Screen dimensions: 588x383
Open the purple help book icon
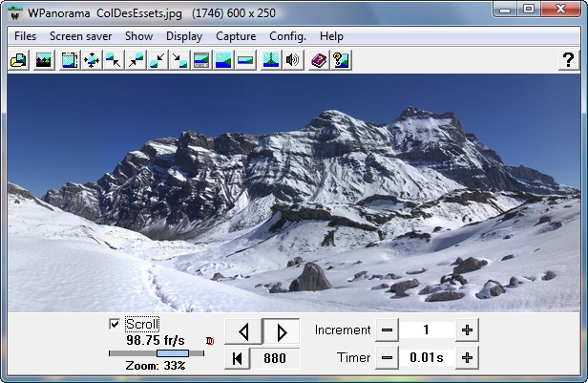click(x=319, y=60)
